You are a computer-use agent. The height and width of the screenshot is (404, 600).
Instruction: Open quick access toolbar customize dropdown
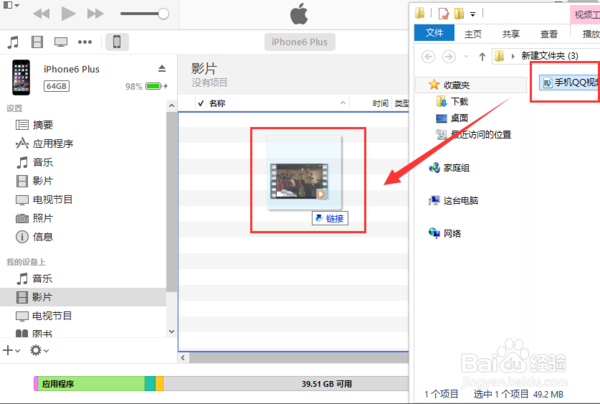point(473,15)
